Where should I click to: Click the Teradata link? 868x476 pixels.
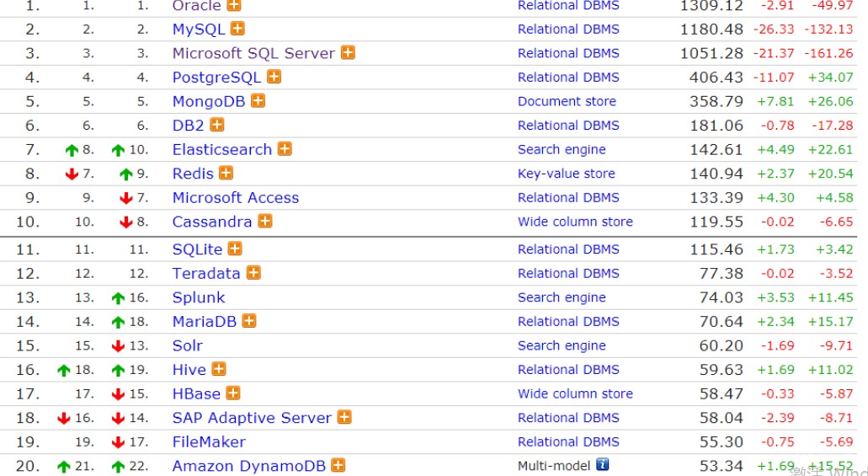[206, 273]
